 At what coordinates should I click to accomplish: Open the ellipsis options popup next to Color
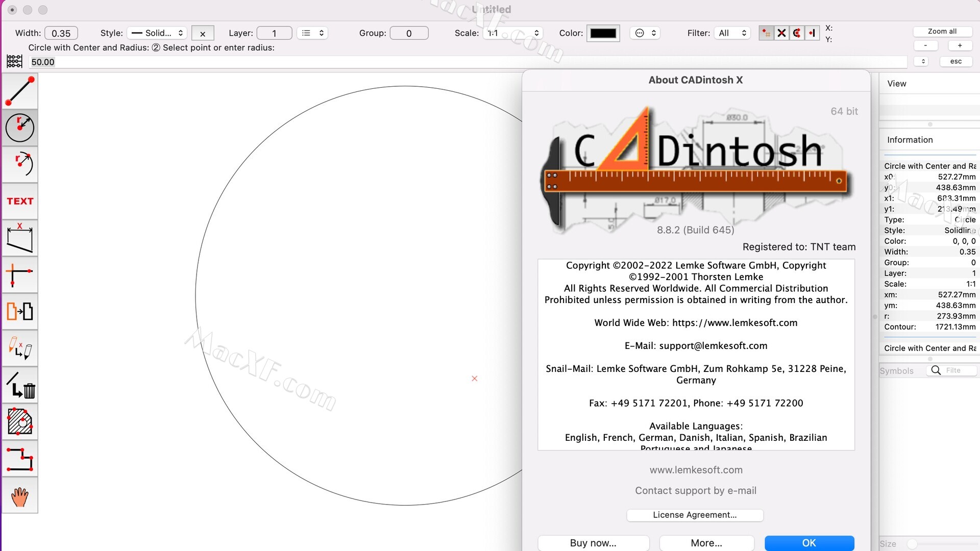[x=646, y=33]
